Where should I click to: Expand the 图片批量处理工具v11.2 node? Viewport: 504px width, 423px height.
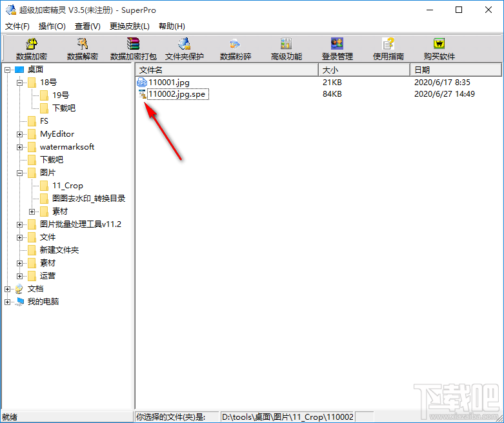click(19, 224)
